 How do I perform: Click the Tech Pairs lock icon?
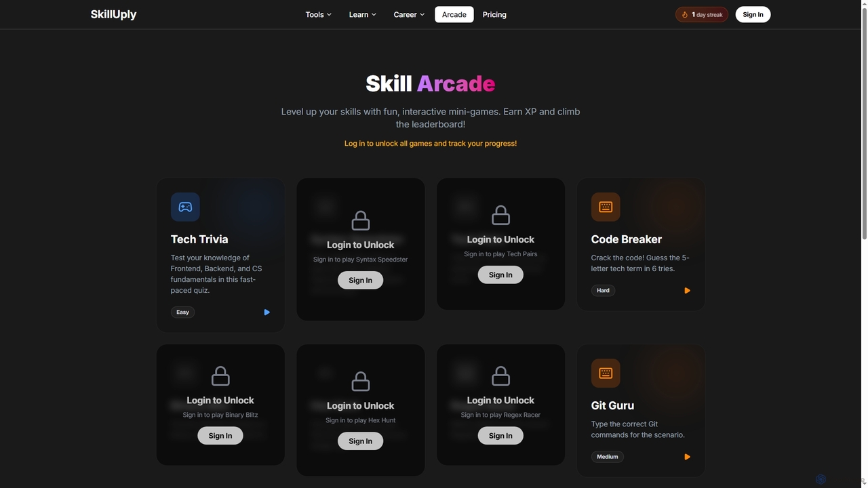coord(500,215)
